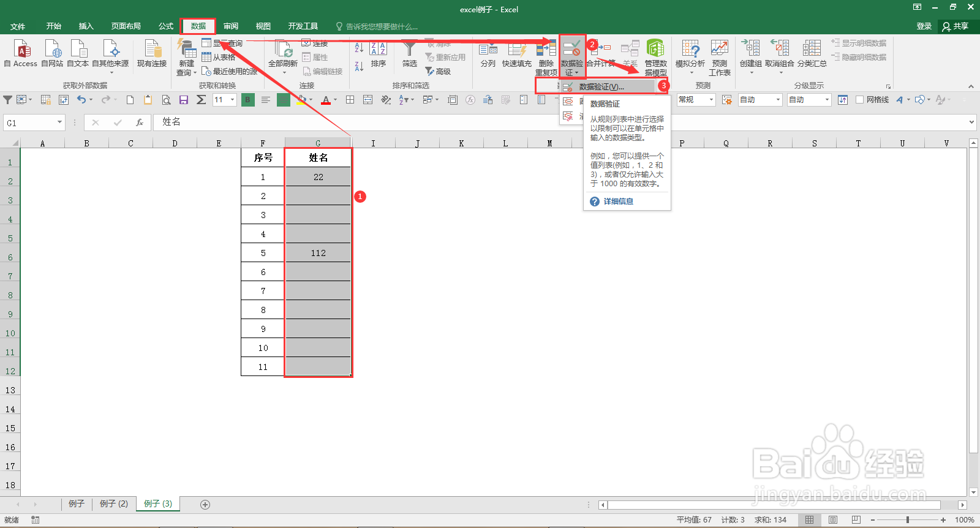Screen dimensions: 980x528
Task: Click the 自网站 (From Web) icon
Action: (x=52, y=53)
